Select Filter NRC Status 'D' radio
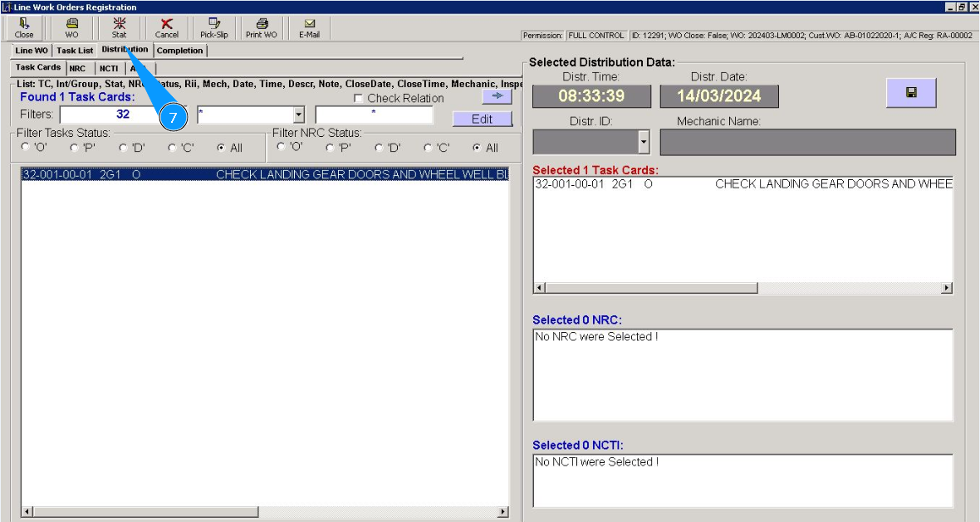The image size is (980, 522). pos(379,148)
